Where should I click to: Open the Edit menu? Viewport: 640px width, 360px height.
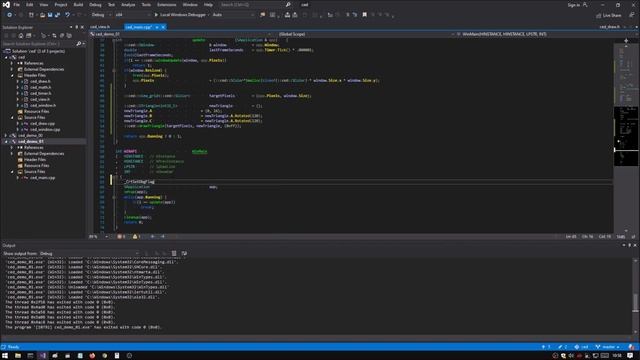[30, 5]
